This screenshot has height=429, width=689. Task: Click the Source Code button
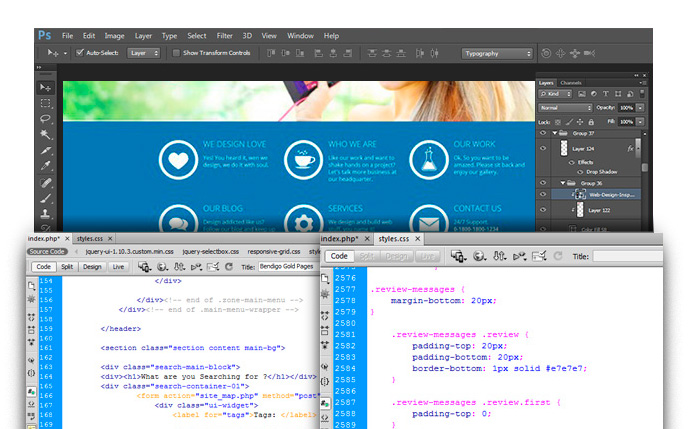click(x=46, y=253)
